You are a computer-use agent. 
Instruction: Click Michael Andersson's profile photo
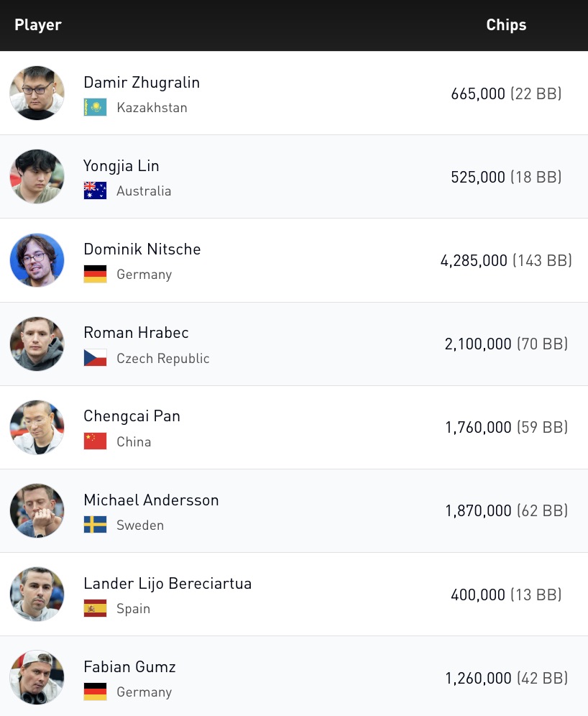pos(37,511)
